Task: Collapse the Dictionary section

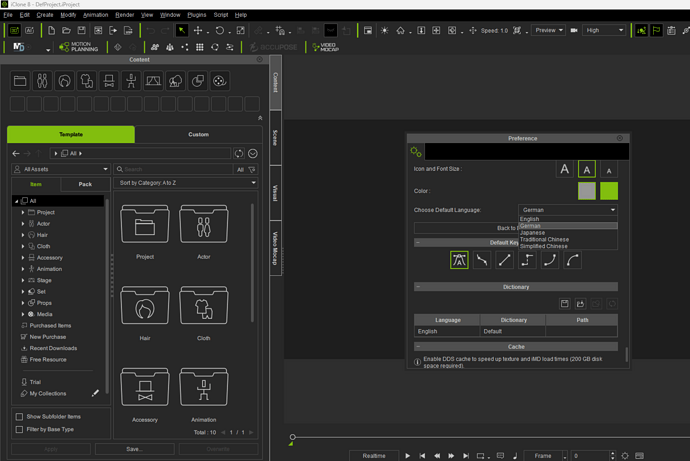Action: 418,287
